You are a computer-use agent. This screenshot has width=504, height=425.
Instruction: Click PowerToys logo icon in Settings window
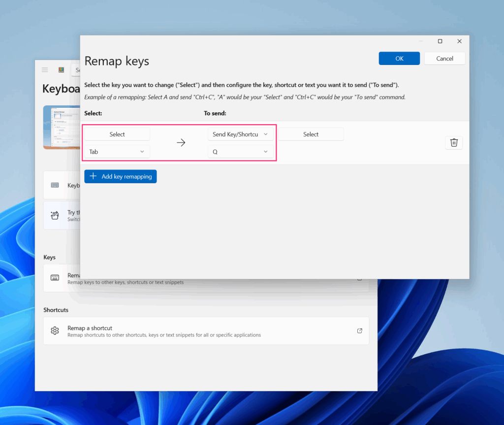pos(61,70)
